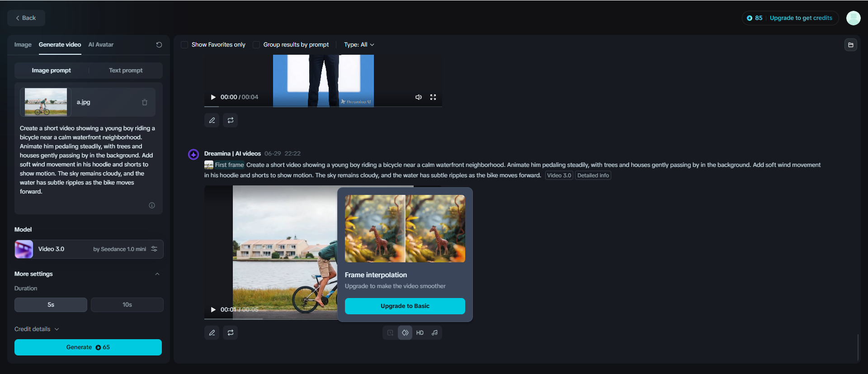This screenshot has width=868, height=374.
Task: Open model settings sliders icon
Action: click(154, 249)
